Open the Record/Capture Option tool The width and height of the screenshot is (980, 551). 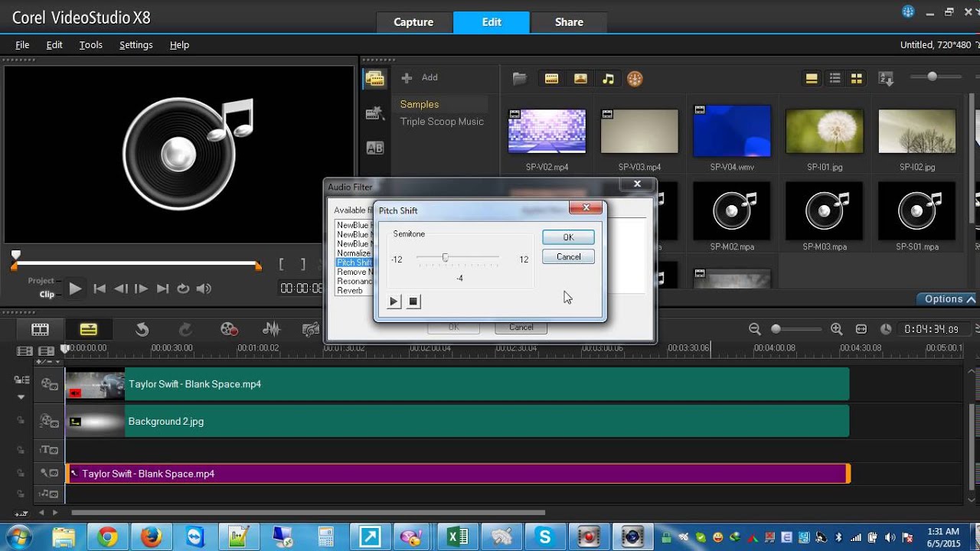[x=229, y=330]
